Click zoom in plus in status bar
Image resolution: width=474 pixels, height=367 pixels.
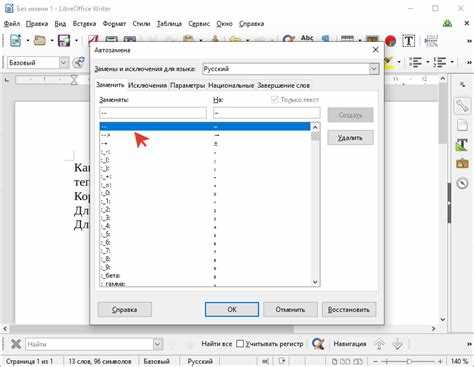(440, 361)
